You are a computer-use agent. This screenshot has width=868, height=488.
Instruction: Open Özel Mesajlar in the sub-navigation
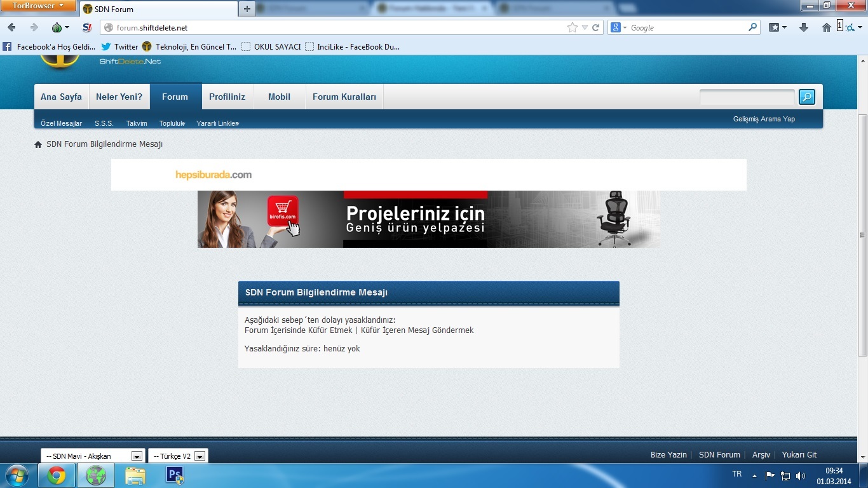pos(62,123)
